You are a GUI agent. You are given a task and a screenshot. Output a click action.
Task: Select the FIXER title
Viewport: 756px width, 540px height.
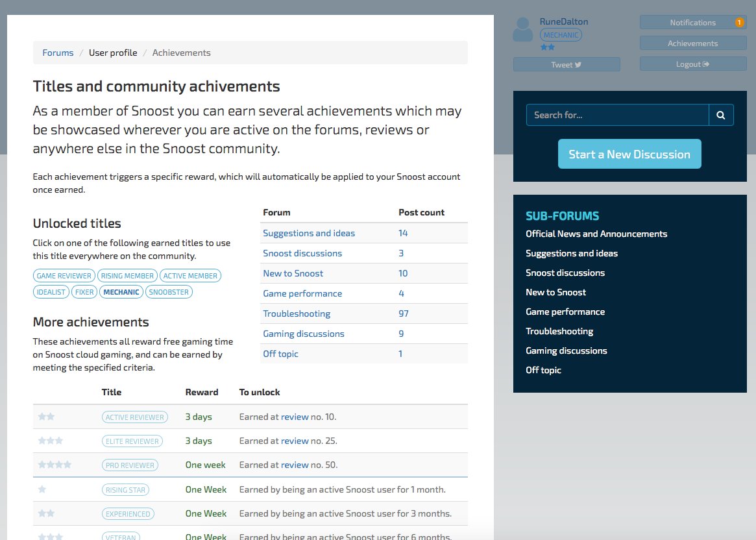pos(84,292)
